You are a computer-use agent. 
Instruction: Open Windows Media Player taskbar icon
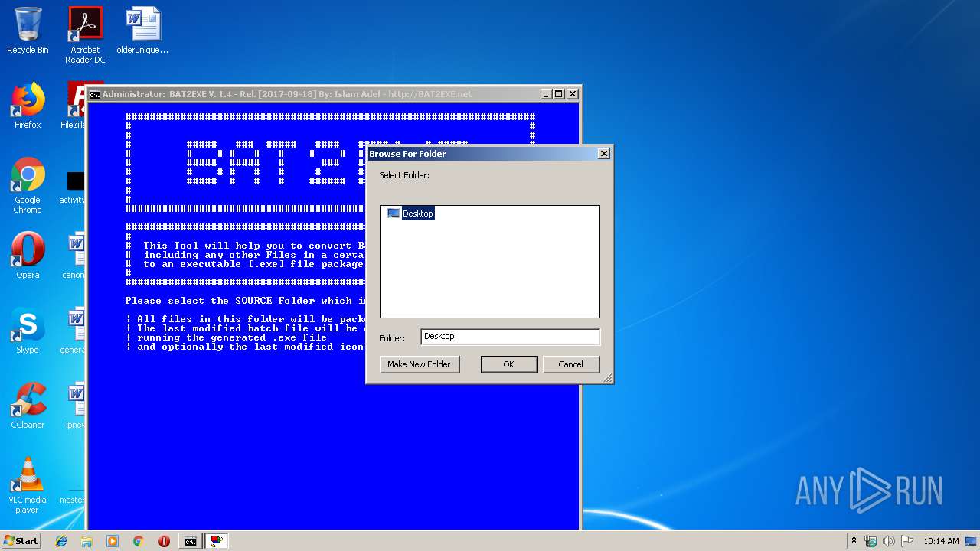click(x=113, y=541)
